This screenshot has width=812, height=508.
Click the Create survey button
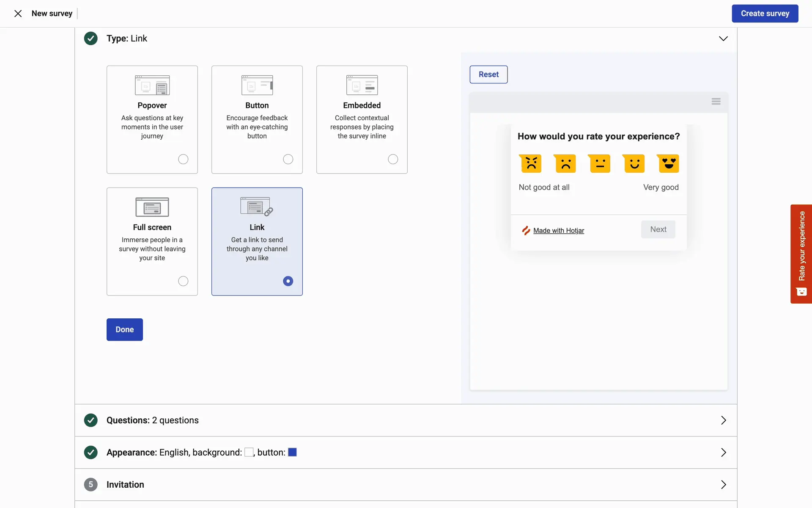pyautogui.click(x=765, y=14)
